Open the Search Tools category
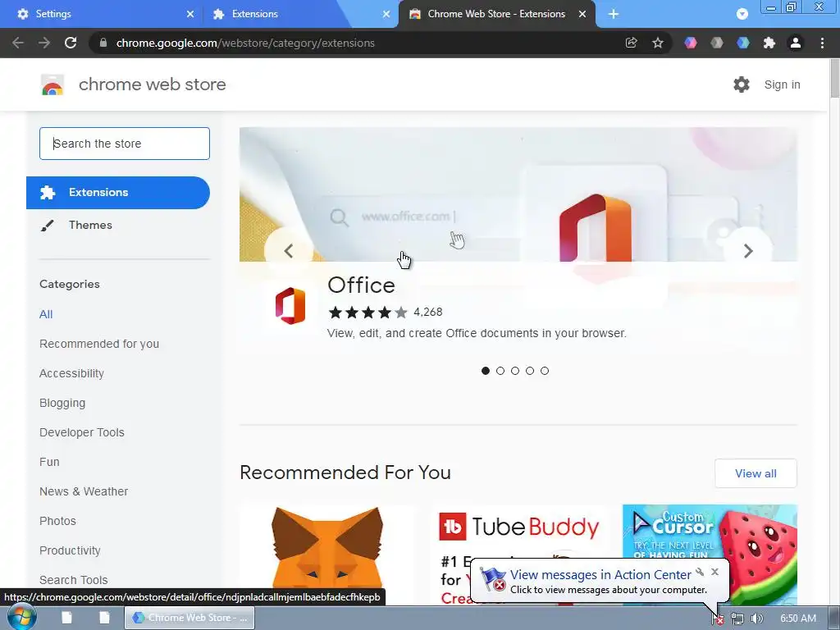Image resolution: width=840 pixels, height=630 pixels. click(73, 580)
